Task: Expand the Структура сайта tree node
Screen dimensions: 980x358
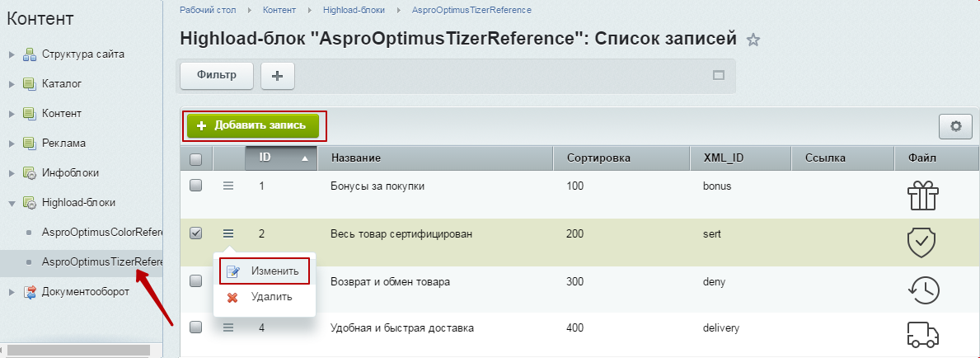Action: click(x=12, y=54)
